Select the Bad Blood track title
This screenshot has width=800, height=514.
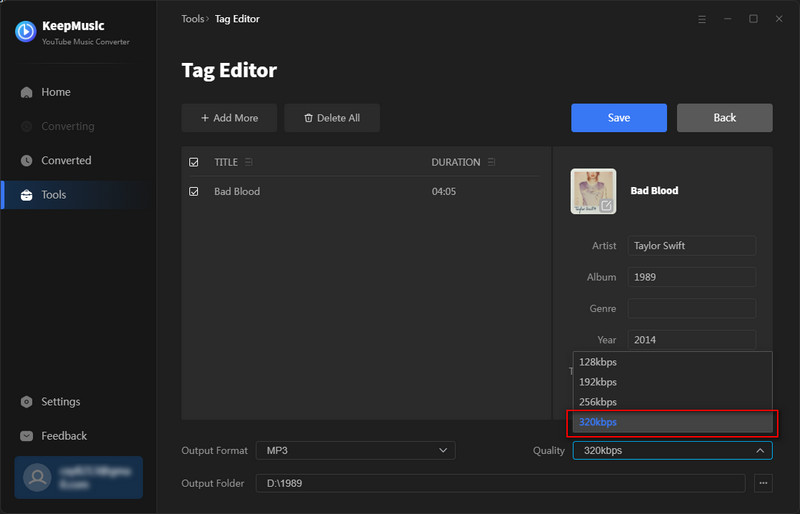pyautogui.click(x=237, y=191)
